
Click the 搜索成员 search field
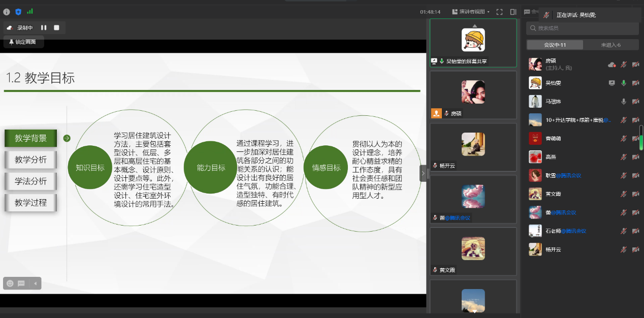pyautogui.click(x=582, y=28)
